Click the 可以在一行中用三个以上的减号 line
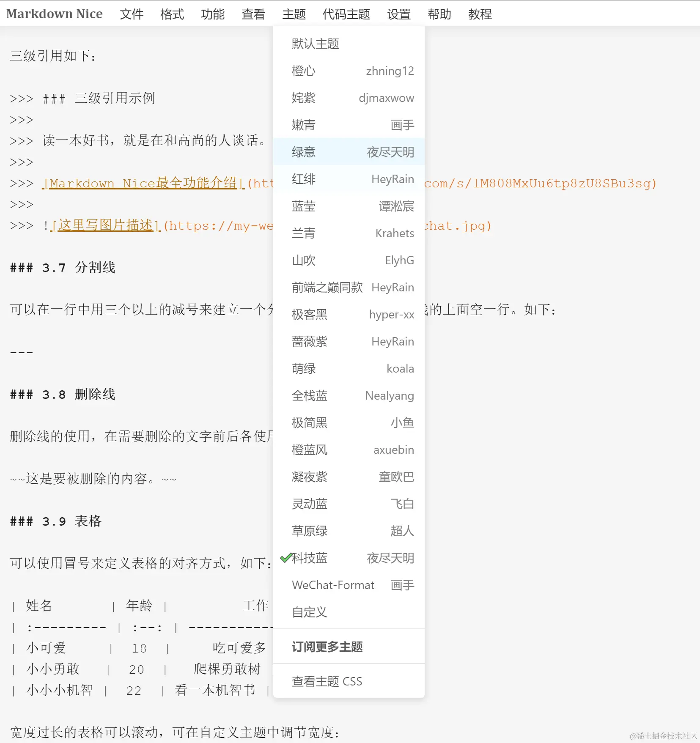 (x=142, y=310)
